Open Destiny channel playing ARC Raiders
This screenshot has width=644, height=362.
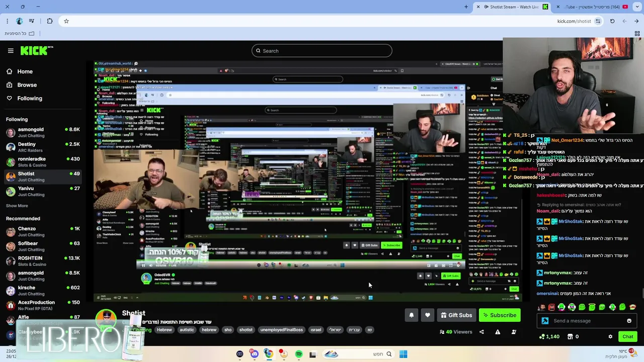pyautogui.click(x=43, y=147)
